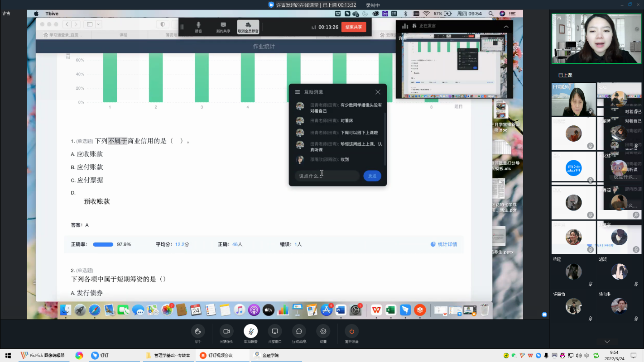Screen dimensions: 644x362
Task: Open FaceTime from the Dock
Action: tap(123, 310)
